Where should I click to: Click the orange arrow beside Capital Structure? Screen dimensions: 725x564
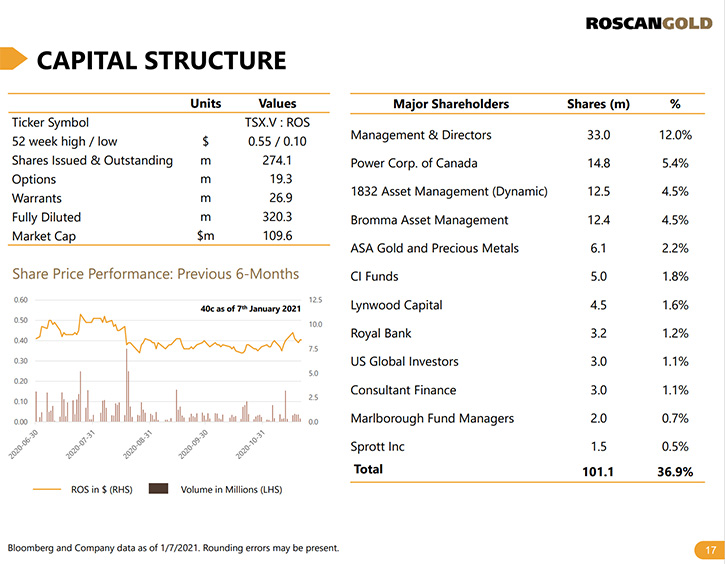click(13, 59)
